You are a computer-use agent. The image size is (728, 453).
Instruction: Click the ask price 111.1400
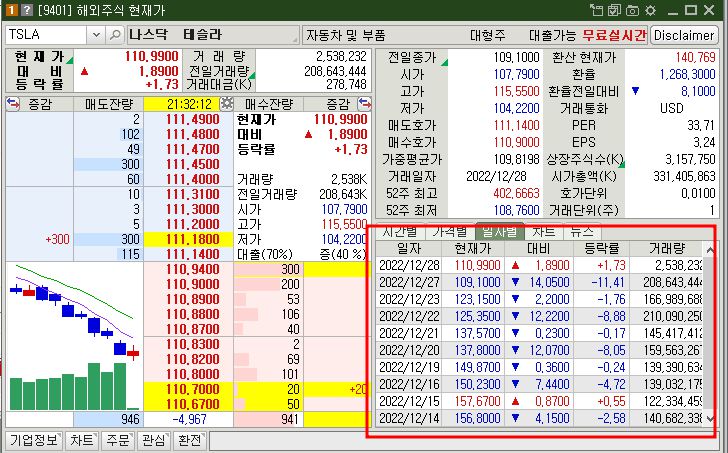192,254
